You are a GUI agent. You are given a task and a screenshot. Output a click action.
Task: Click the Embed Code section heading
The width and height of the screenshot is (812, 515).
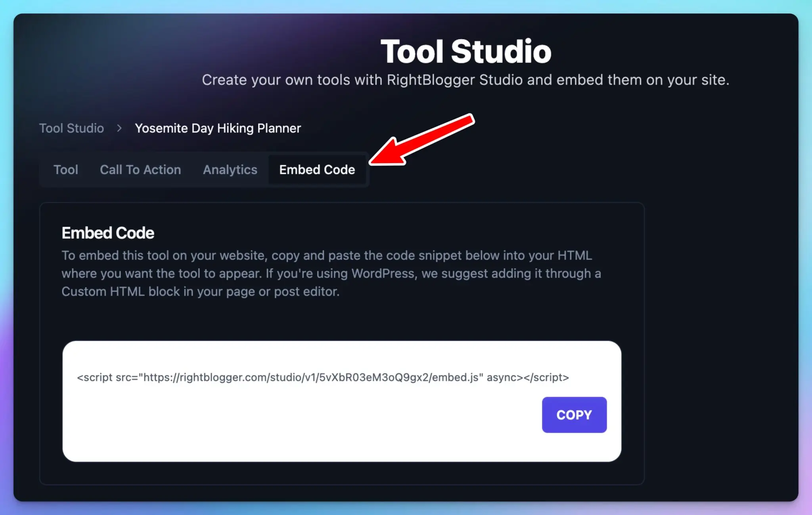pos(107,233)
